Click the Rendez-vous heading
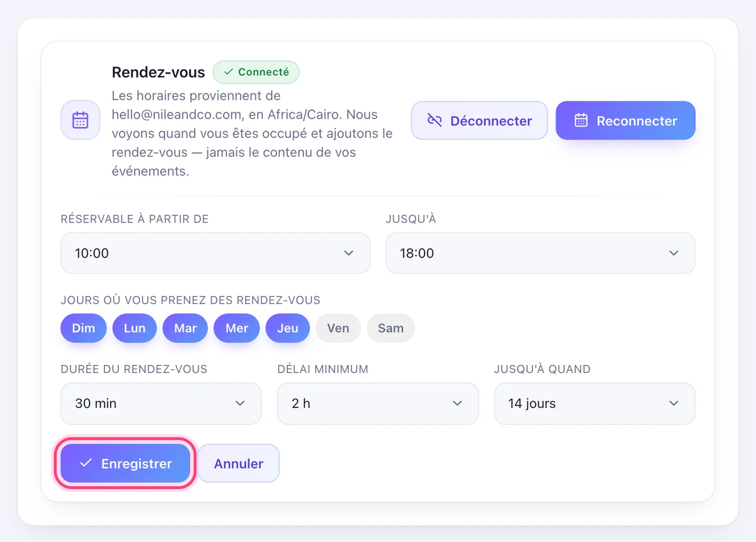This screenshot has height=542, width=756. pyautogui.click(x=158, y=72)
